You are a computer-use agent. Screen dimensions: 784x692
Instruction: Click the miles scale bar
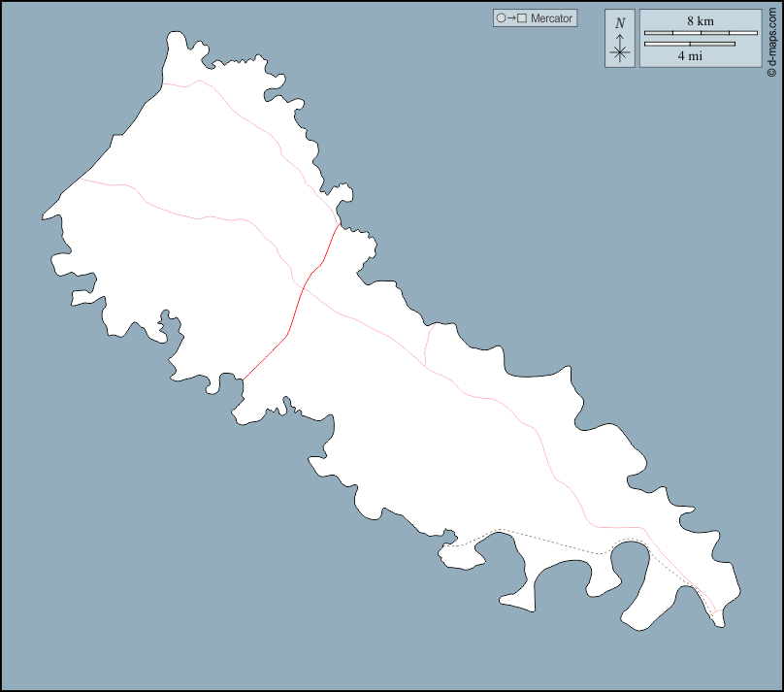[x=690, y=44]
